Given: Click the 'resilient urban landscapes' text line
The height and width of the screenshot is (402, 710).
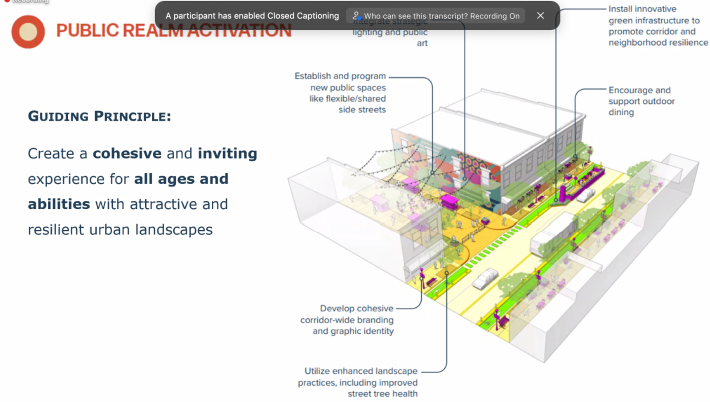Looking at the screenshot, I should [x=120, y=230].
